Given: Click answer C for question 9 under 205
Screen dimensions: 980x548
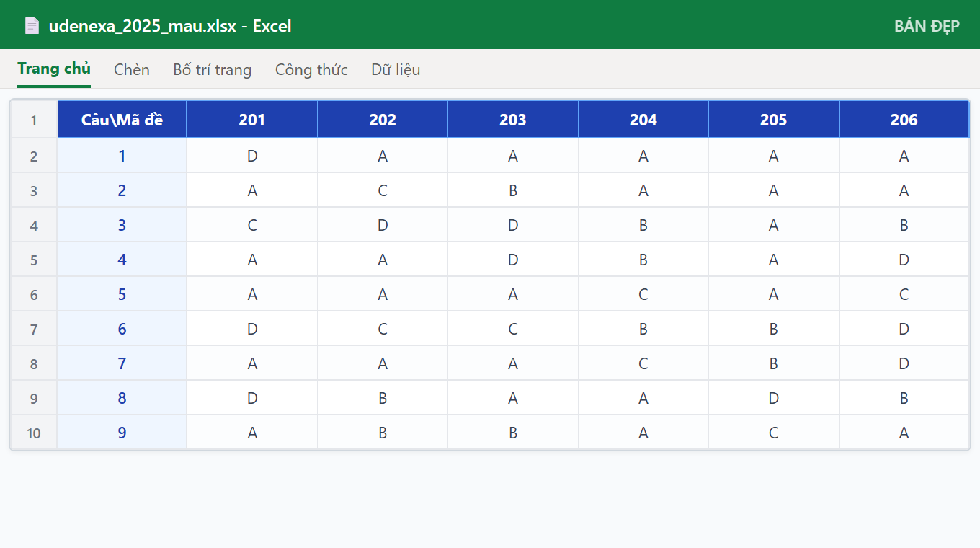Looking at the screenshot, I should [x=774, y=433].
